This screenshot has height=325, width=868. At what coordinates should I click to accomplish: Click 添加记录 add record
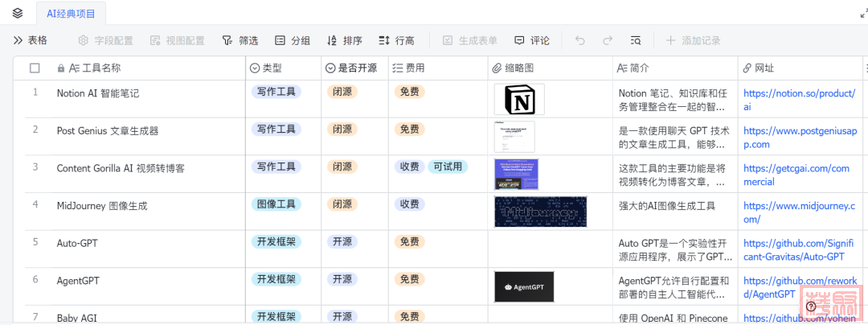pyautogui.click(x=693, y=40)
